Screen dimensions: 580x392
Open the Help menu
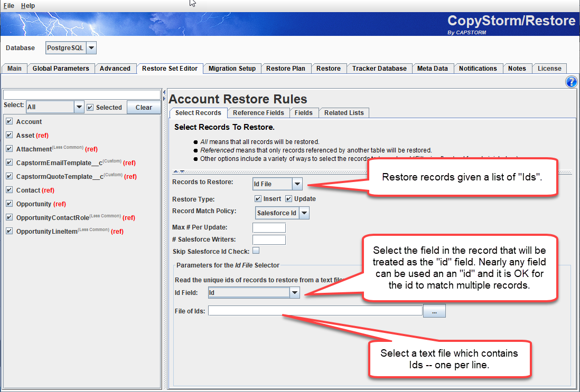pos(28,6)
